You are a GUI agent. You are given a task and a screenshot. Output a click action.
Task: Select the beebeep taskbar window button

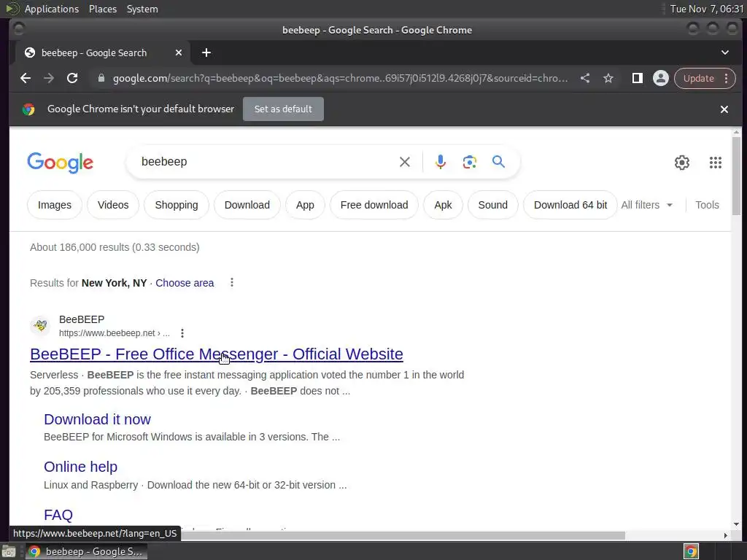(x=86, y=551)
